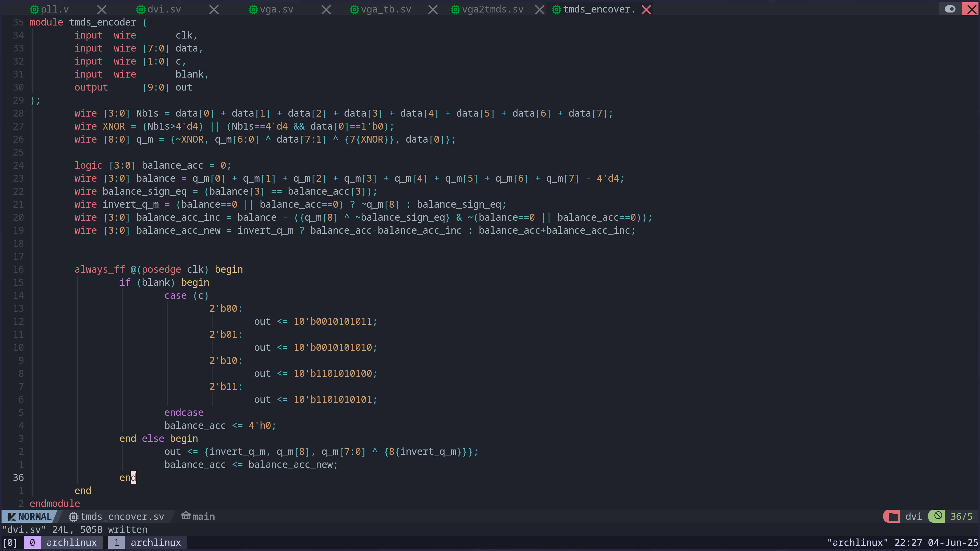Click the chip icon on pll.v tab
980x551 pixels.
tap(34, 9)
